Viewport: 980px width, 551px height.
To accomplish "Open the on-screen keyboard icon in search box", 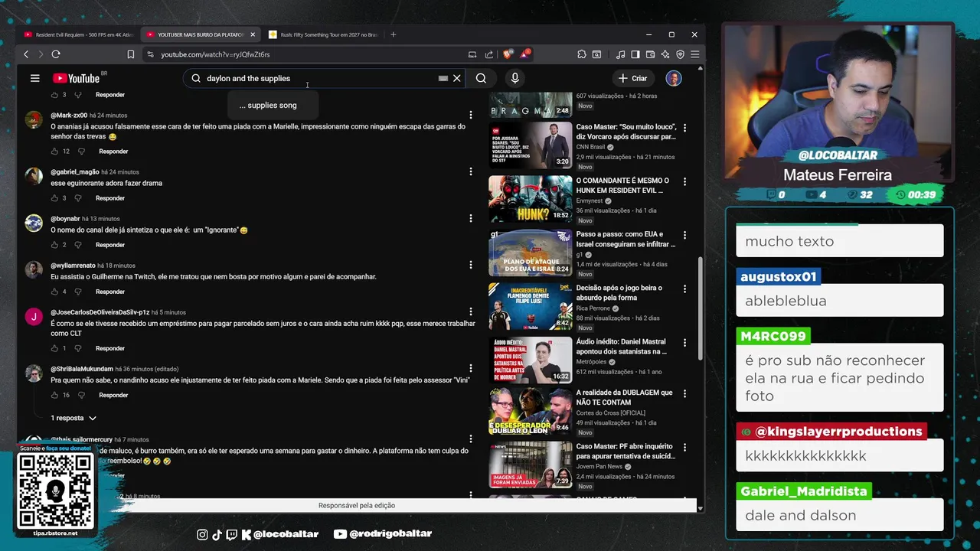I will coord(443,78).
